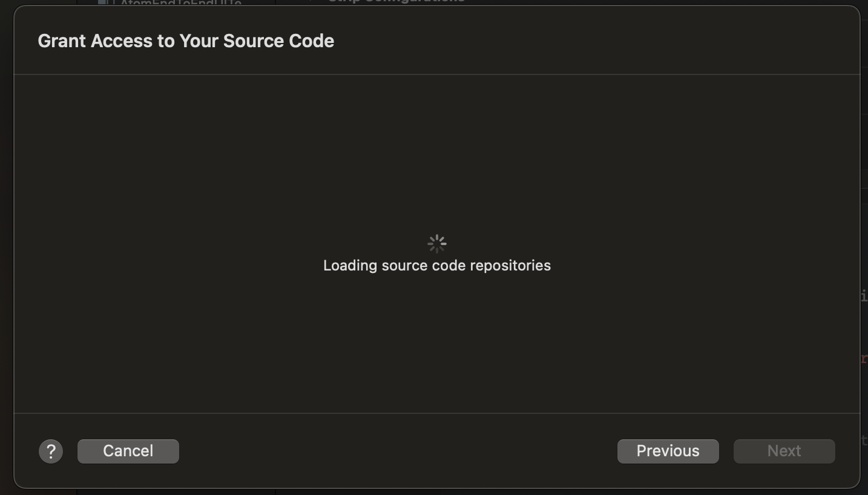Screen dimensions: 868x495
Task: Click the red code text at right edge
Action: click(x=864, y=358)
